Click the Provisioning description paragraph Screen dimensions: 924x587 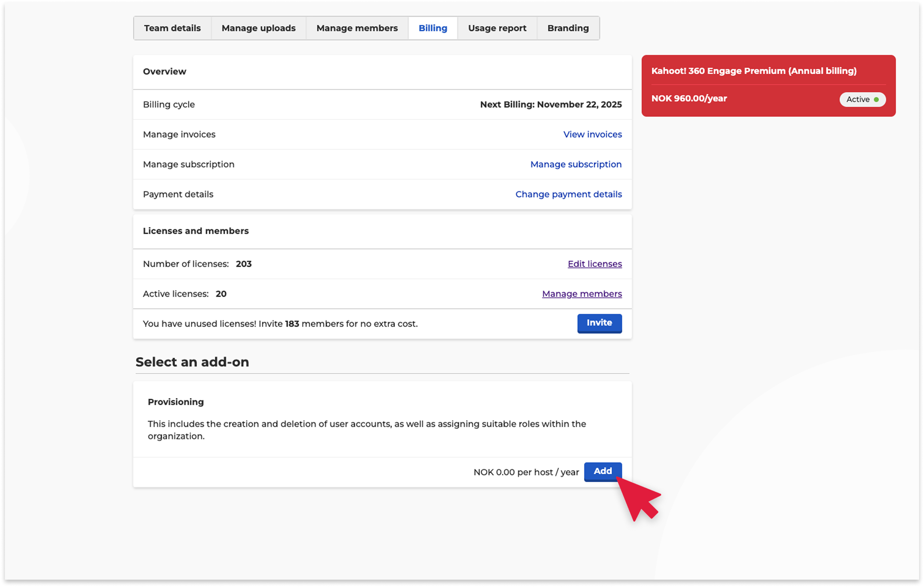click(x=367, y=430)
